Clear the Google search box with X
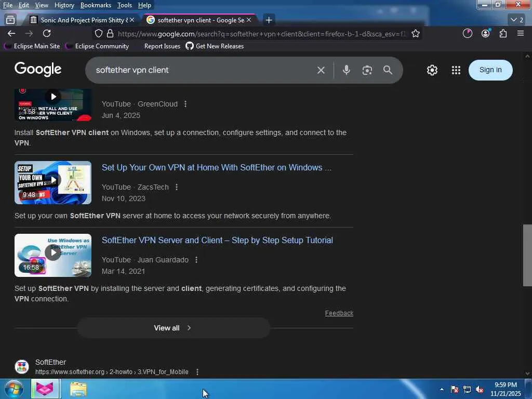This screenshot has width=532, height=399. pos(321,70)
